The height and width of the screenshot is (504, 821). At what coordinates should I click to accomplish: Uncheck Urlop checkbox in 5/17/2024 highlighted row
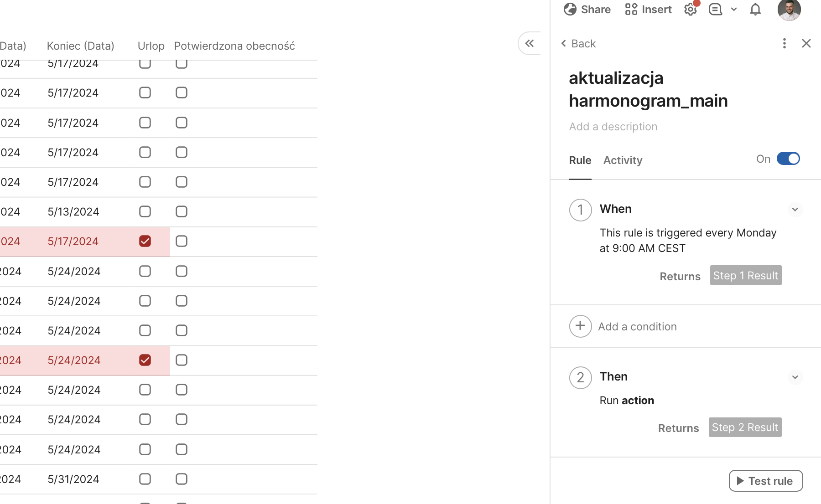[145, 241]
